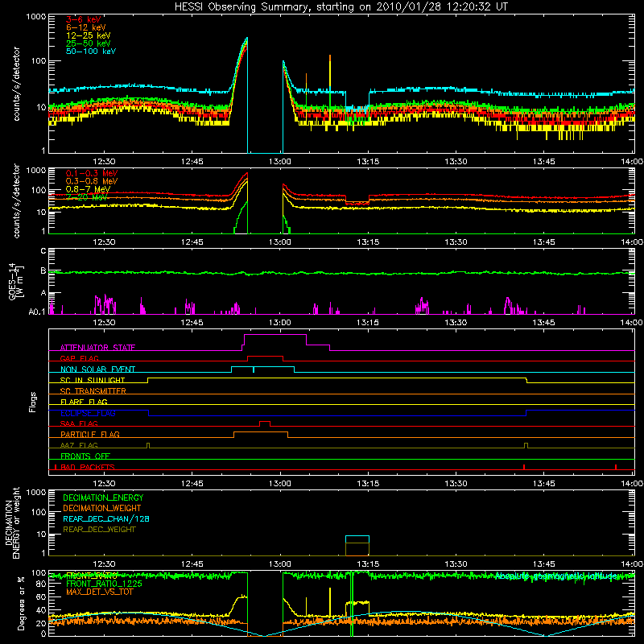Click the green '7-20 MeV' legend entry
This screenshot has height=644, width=644.
(86, 197)
